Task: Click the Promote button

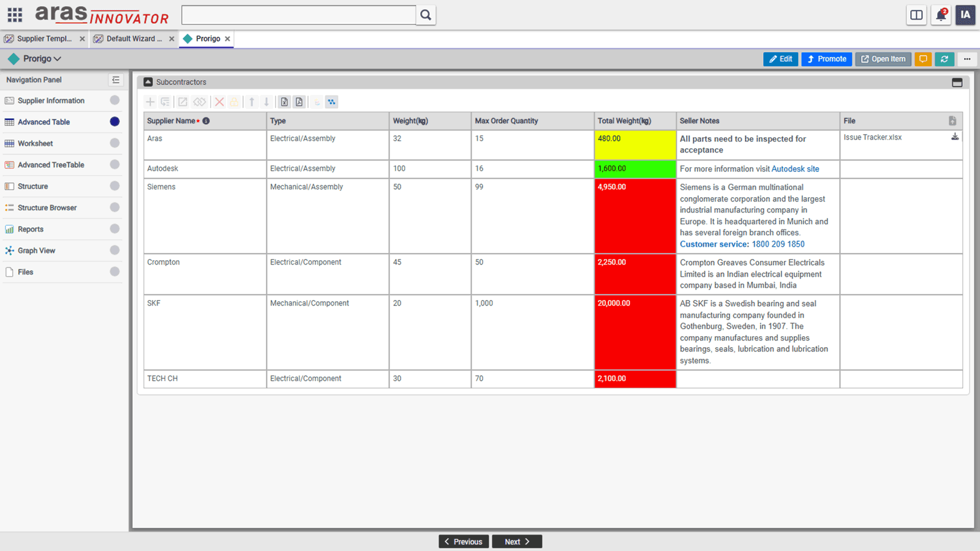Action: coord(826,59)
